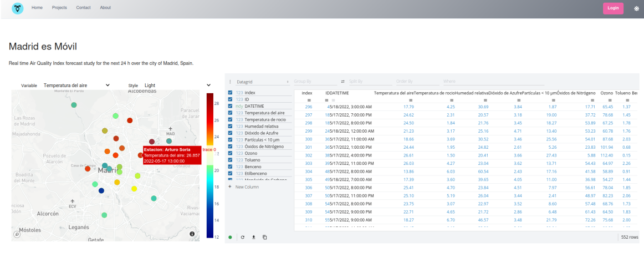Open filter icon under Ozono column header
644x262 pixels.
[610, 100]
